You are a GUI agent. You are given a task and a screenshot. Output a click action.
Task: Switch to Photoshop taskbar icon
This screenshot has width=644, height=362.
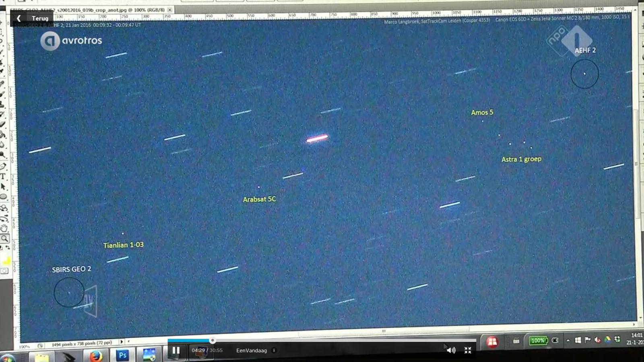click(x=122, y=355)
